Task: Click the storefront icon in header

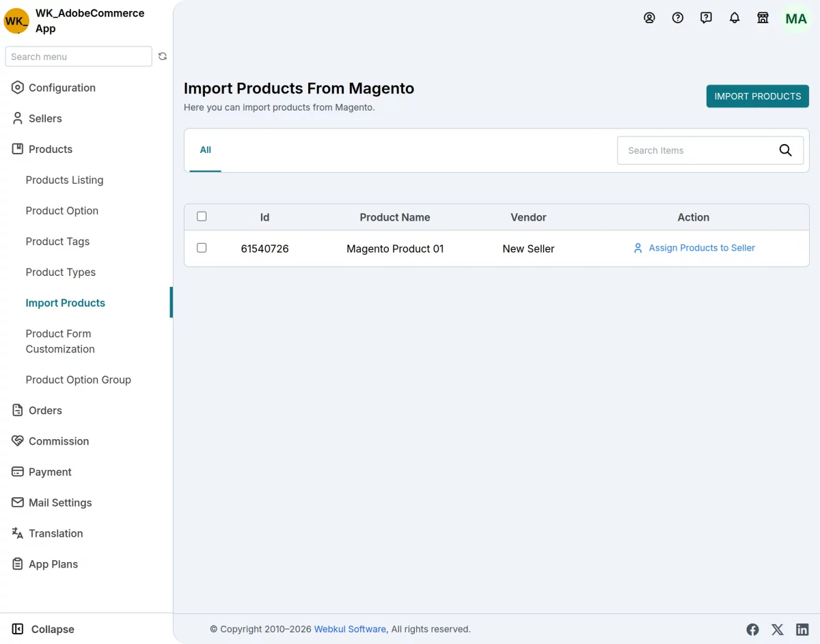Action: [x=763, y=18]
